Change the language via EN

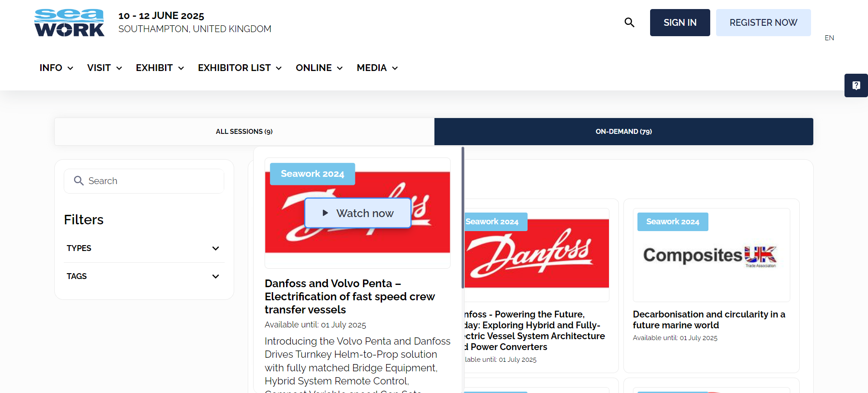[x=829, y=38]
